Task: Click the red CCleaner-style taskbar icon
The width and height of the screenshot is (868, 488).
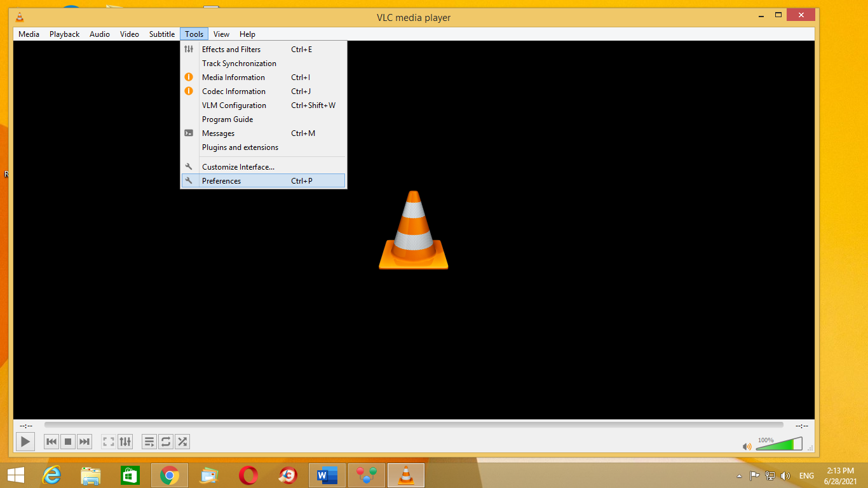Action: pos(288,475)
